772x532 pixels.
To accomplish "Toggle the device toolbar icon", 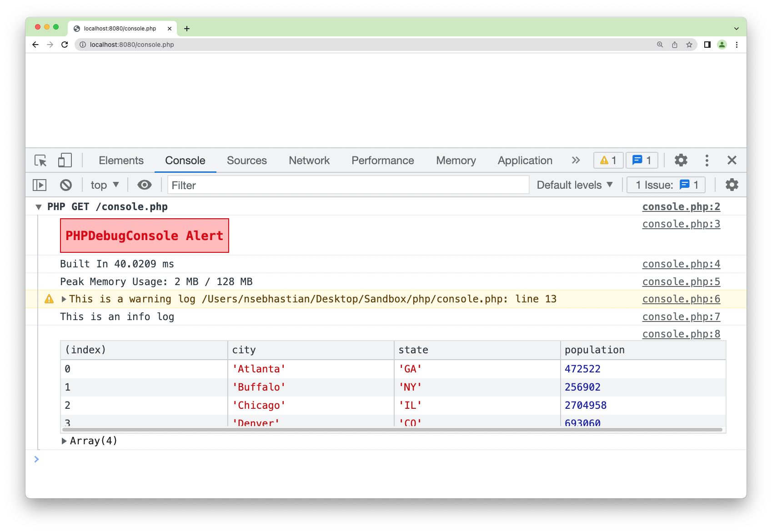I will click(x=65, y=161).
